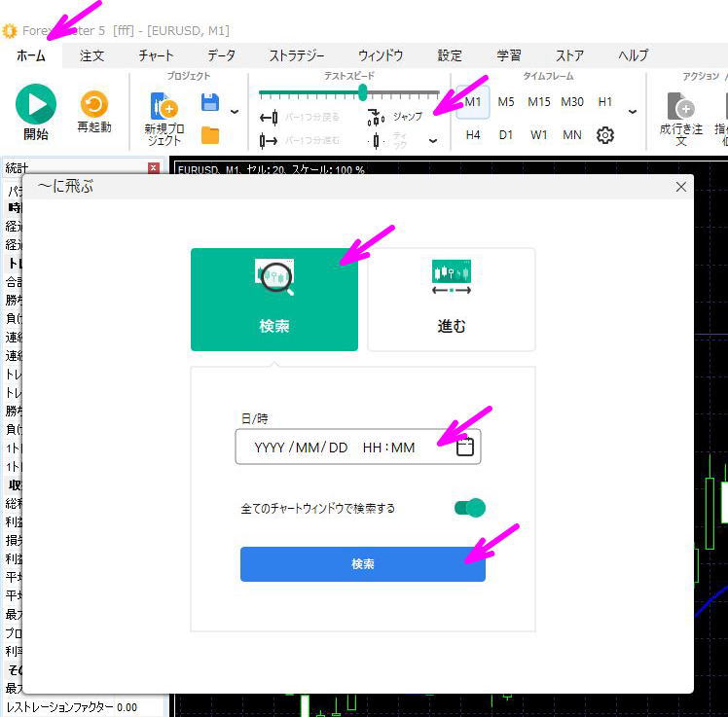Select the M30 timeframe
Screen dimensions: 728x717
[572, 101]
